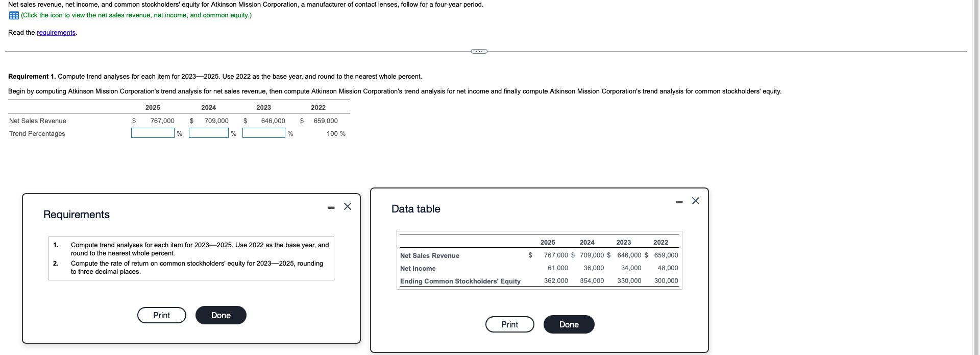Image resolution: width=980 pixels, height=355 pixels.
Task: Print the Requirements dialog
Action: [x=162, y=315]
